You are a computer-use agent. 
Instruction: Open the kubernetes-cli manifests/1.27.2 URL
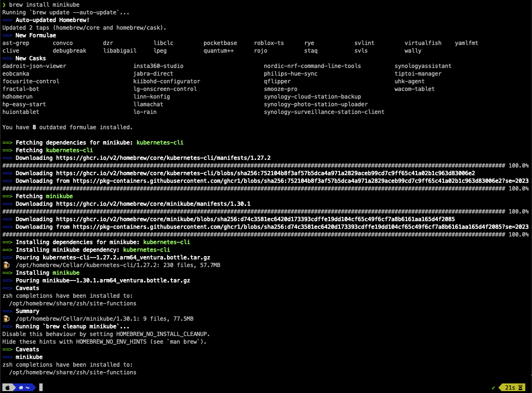[163, 158]
